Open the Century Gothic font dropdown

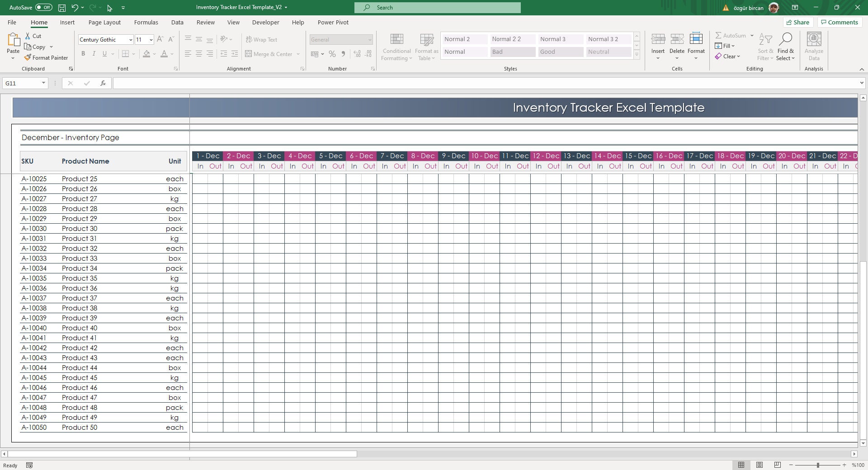(130, 39)
